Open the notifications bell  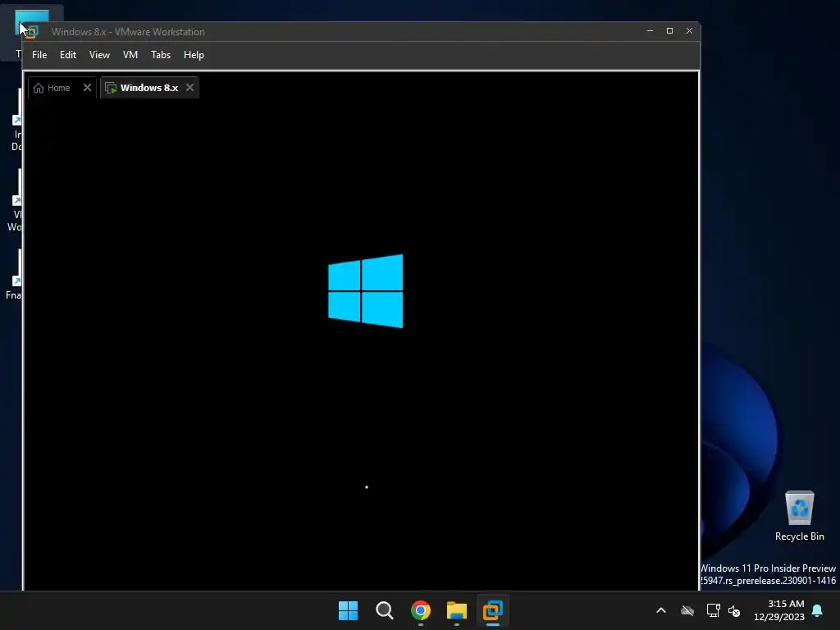(x=818, y=610)
